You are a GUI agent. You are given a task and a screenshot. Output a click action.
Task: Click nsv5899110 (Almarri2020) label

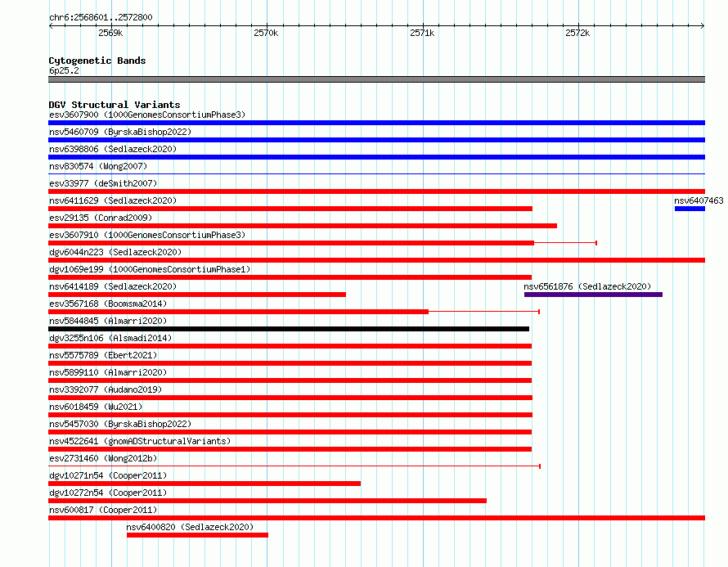click(x=108, y=372)
